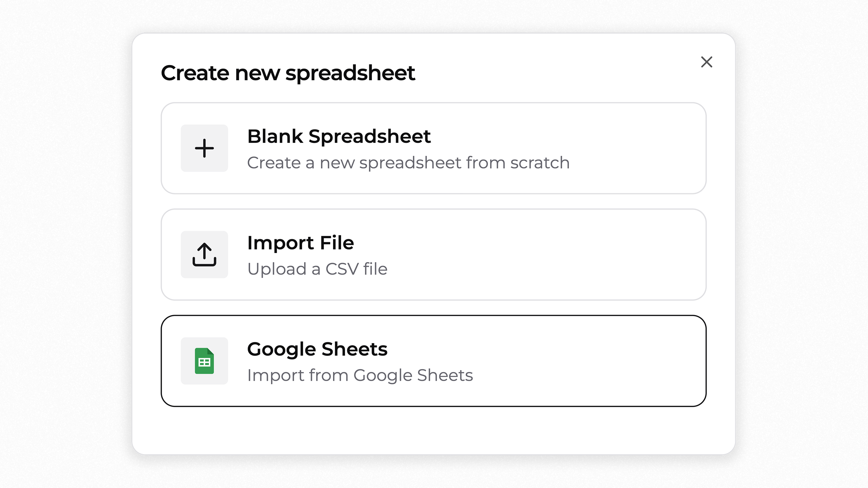Click "Create a new spreadsheet from scratch" text
868x488 pixels.
(408, 163)
